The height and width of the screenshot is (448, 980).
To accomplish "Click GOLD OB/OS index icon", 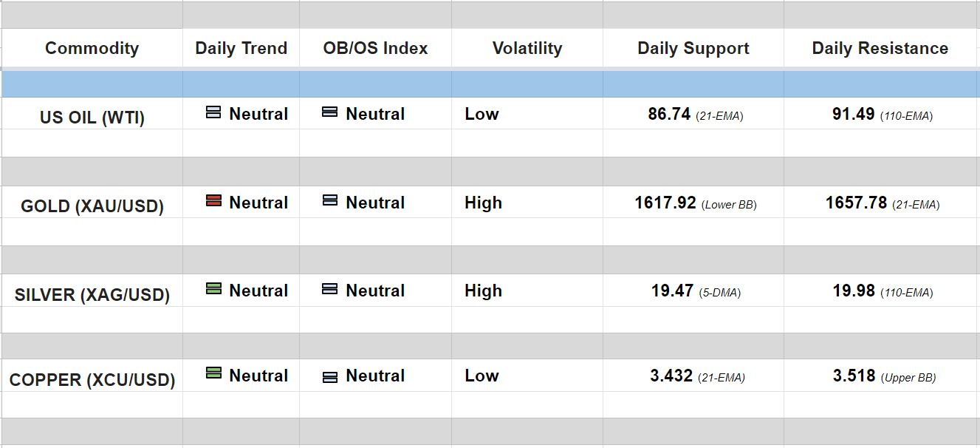I will pos(330,200).
